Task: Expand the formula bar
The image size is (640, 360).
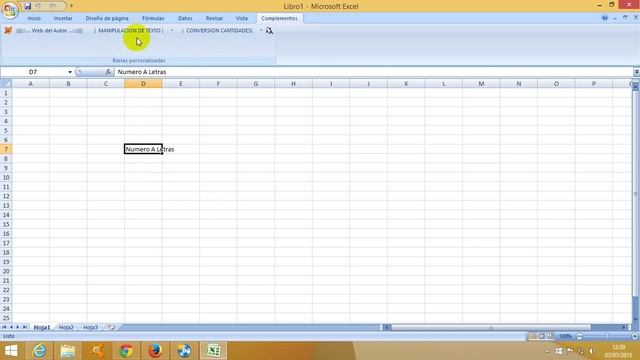Action: pyautogui.click(x=636, y=72)
